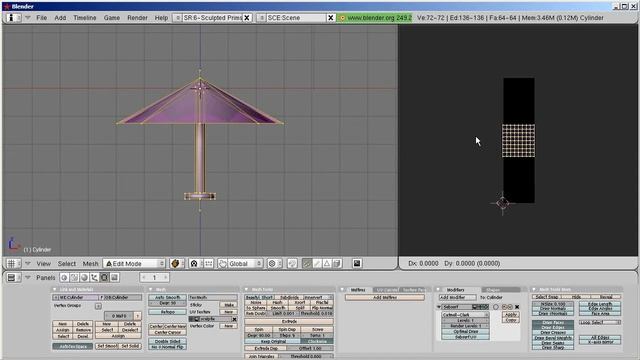Open the Add Modifier dropdown
This screenshot has width=640, height=360.
(458, 298)
